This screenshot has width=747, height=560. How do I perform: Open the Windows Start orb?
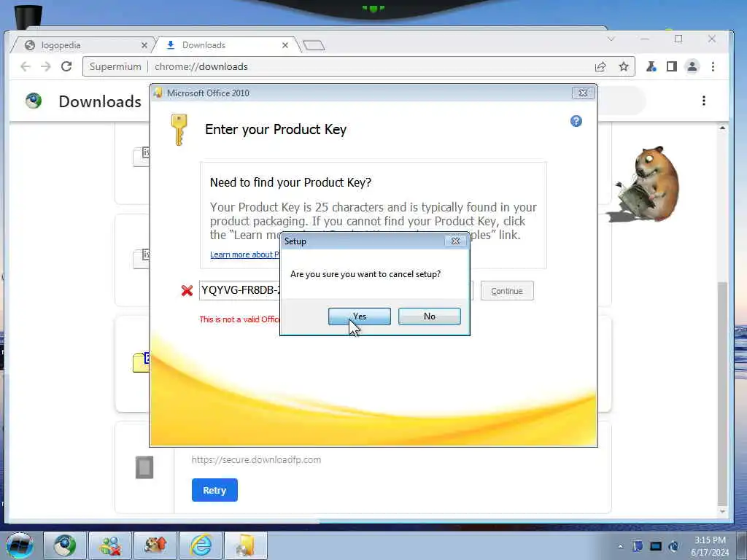coord(20,545)
